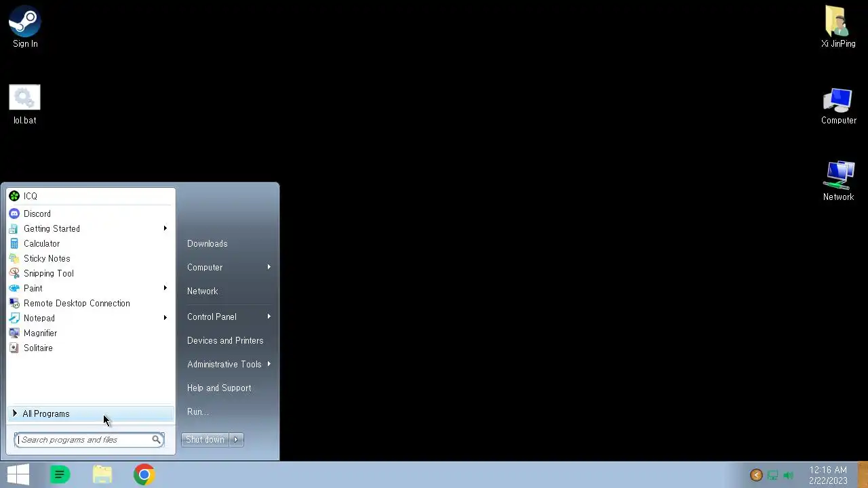This screenshot has width=868, height=488.
Task: Expand the Paint jump list arrow
Action: (165, 288)
